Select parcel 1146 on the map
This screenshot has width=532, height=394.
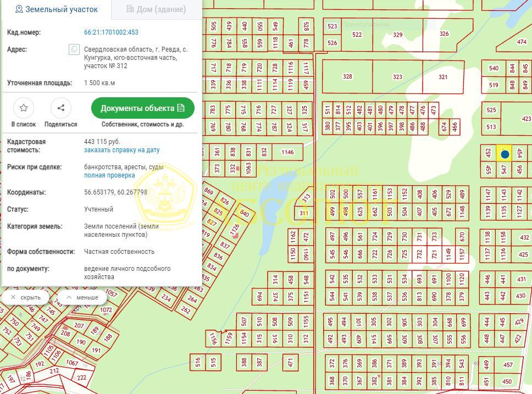287,152
